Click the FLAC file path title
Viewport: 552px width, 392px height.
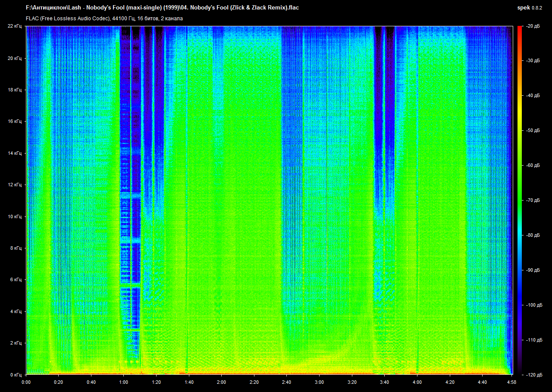click(162, 8)
